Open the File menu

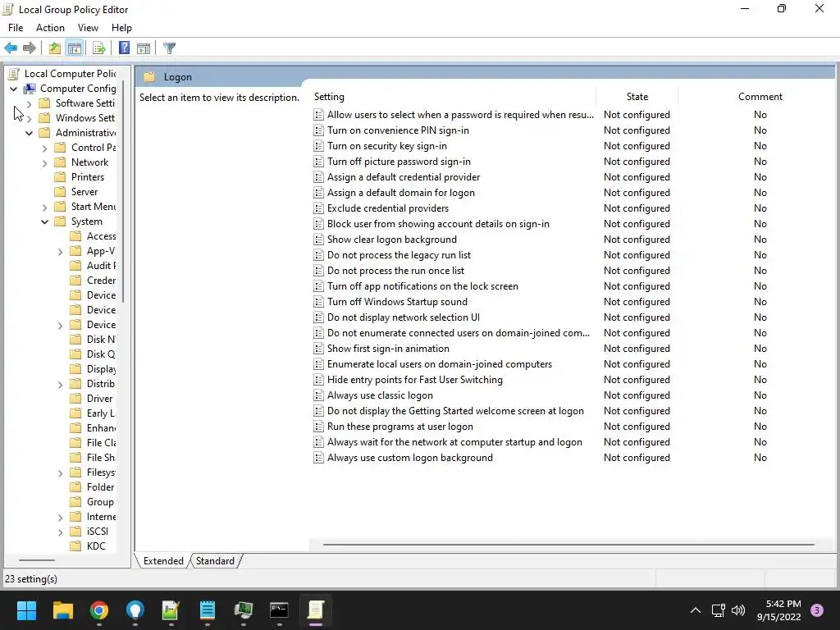16,28
